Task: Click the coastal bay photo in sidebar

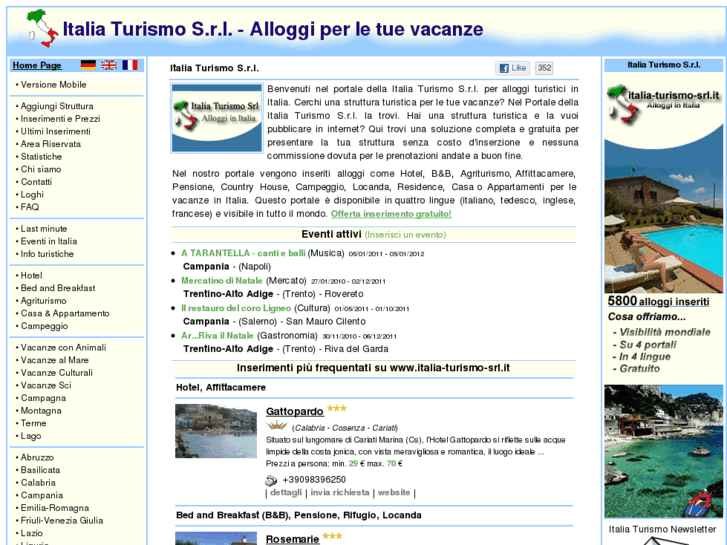Action: click(663, 451)
